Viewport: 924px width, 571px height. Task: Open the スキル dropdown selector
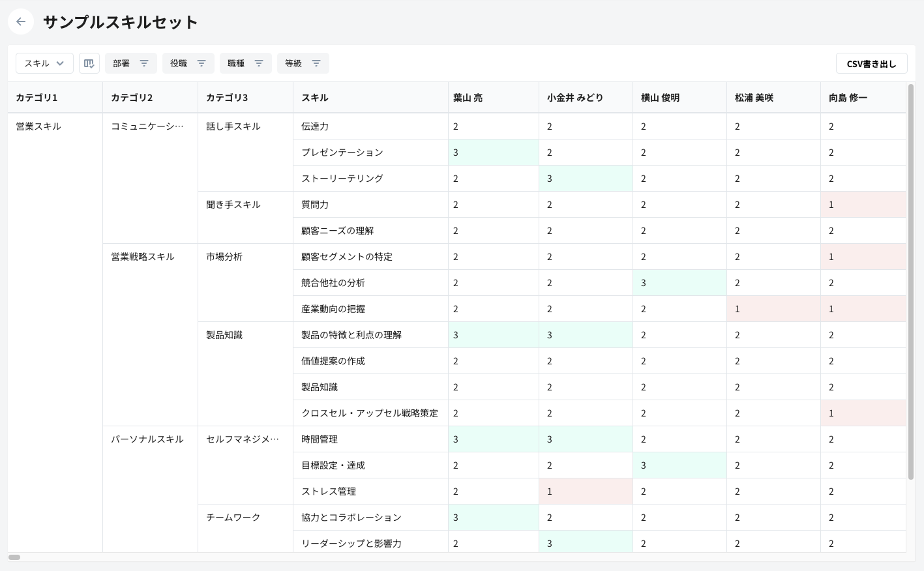pos(44,63)
